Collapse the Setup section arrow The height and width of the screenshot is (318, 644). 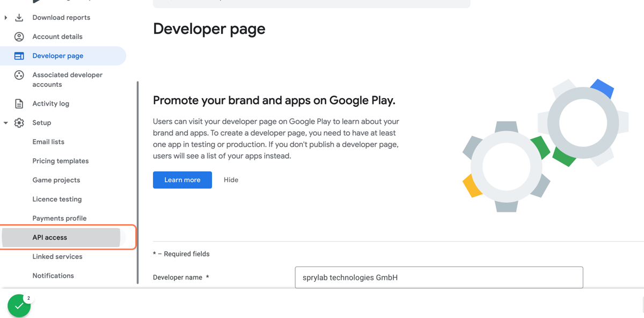click(x=6, y=123)
